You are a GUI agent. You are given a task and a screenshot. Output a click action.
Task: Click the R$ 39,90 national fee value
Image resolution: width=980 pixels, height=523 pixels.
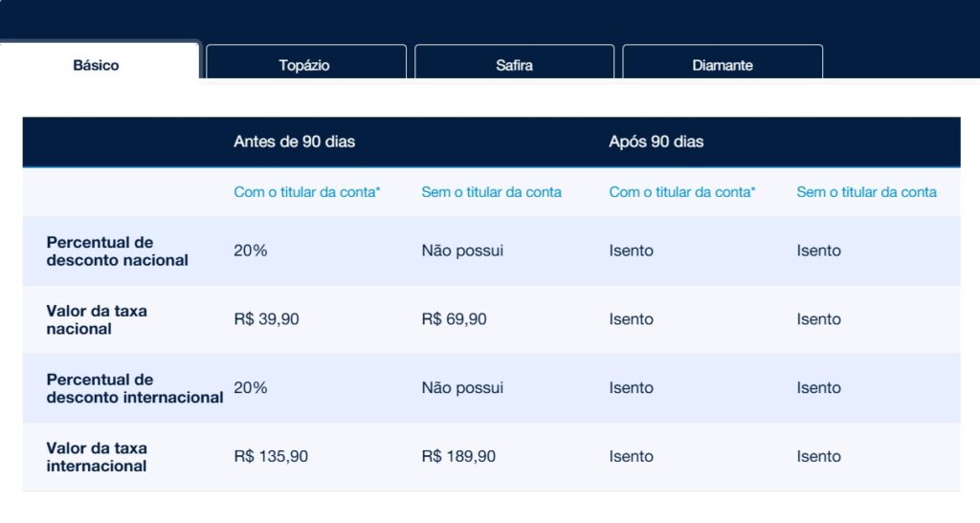(x=266, y=319)
